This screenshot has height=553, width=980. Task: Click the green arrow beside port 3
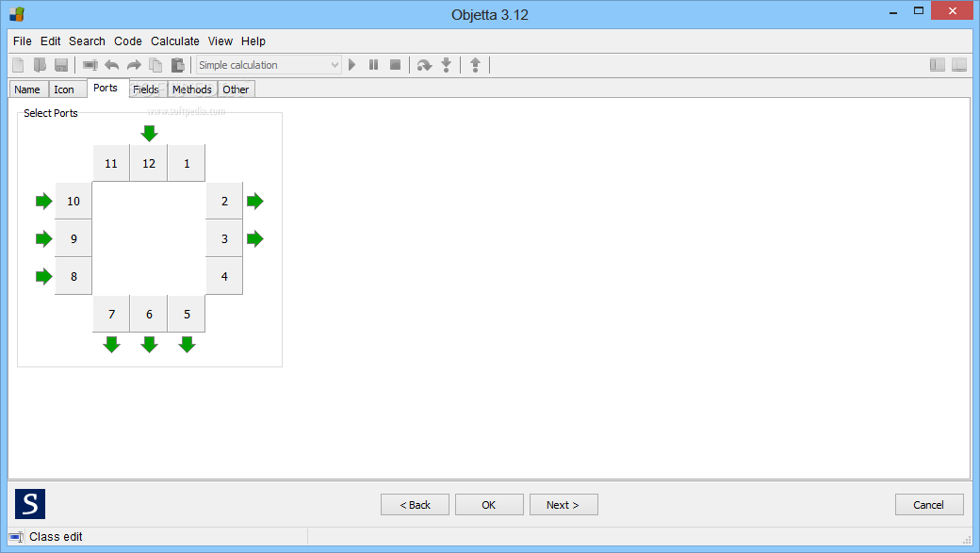[255, 238]
